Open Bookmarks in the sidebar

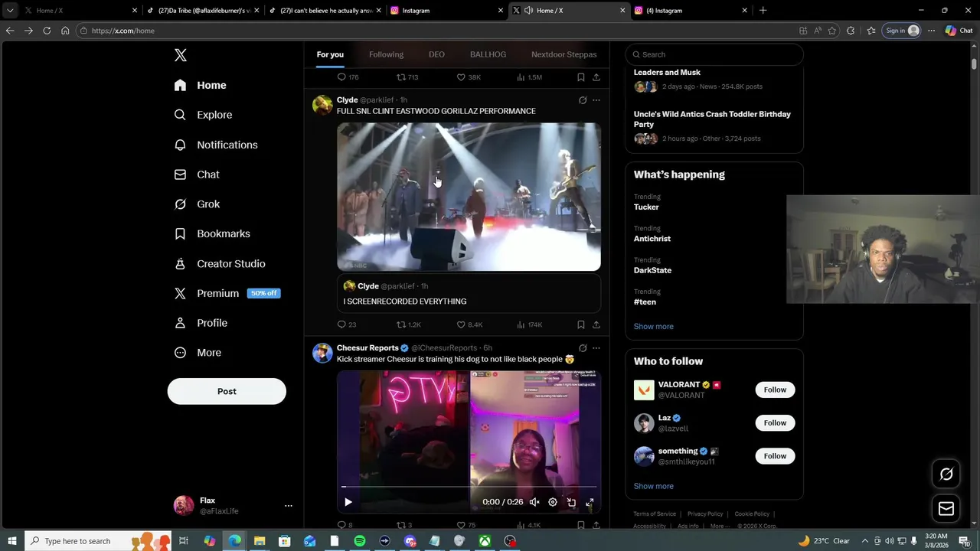(x=212, y=233)
